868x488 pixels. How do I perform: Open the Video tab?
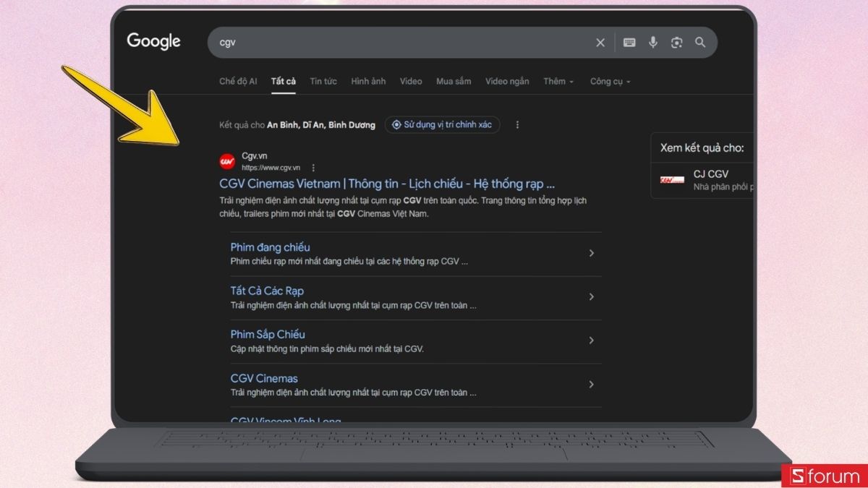pyautogui.click(x=411, y=81)
